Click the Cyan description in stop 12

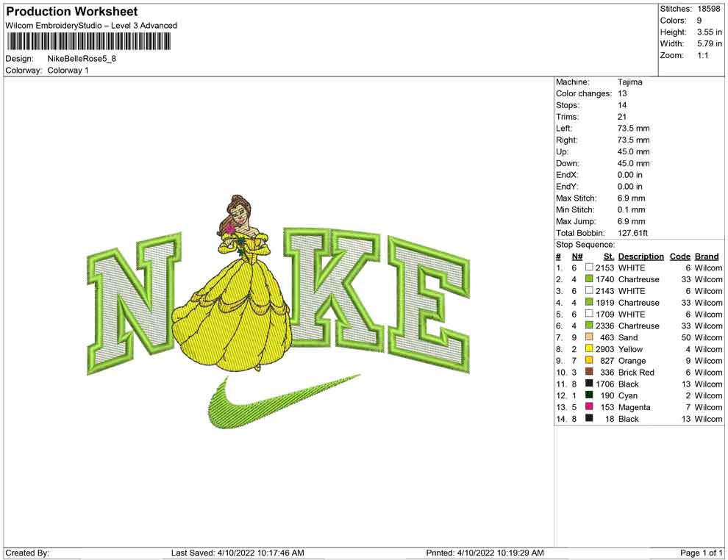(628, 395)
